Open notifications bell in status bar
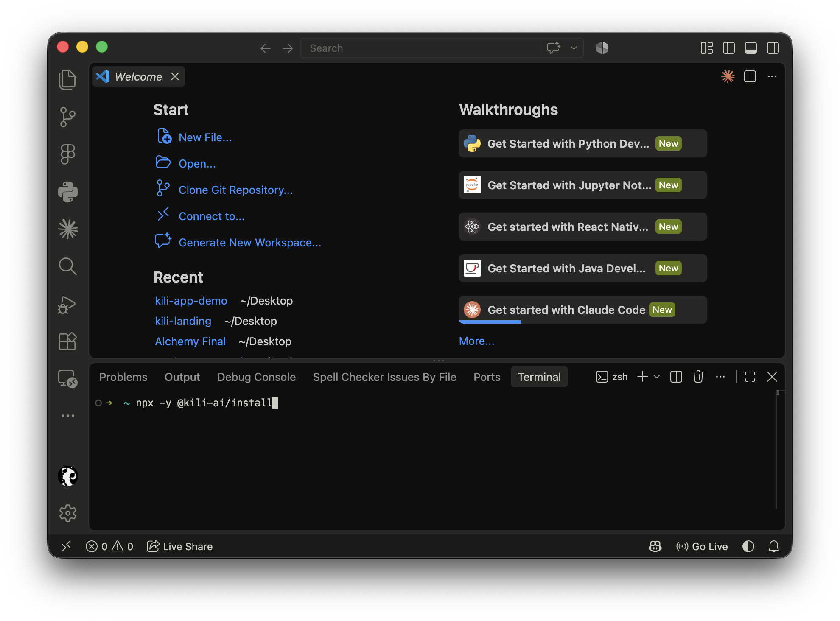 click(774, 546)
